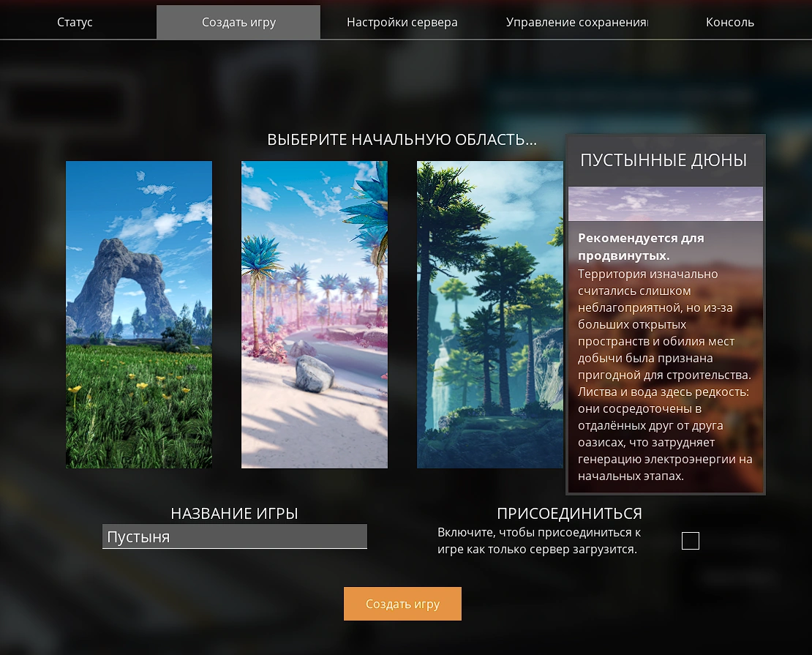Open the Настройки сервера tab
812x655 pixels.
pyautogui.click(x=402, y=22)
